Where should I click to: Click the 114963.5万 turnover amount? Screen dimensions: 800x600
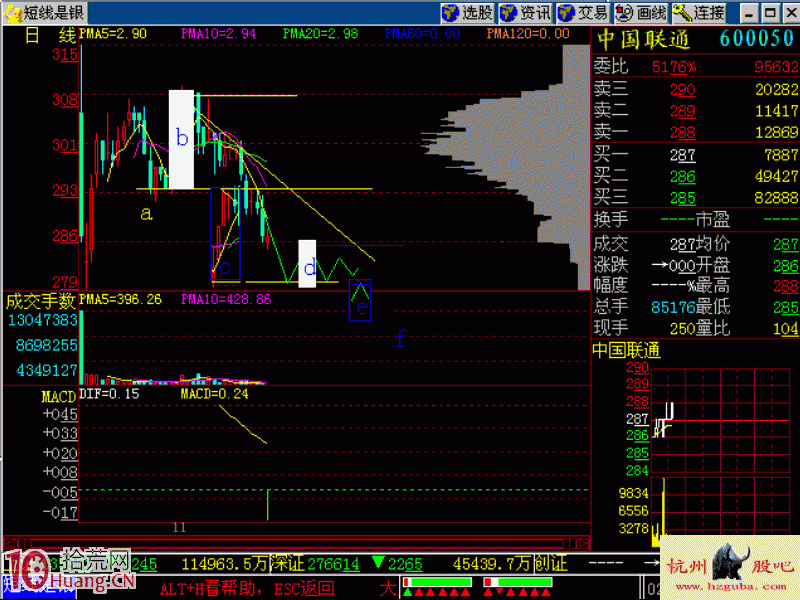click(224, 564)
